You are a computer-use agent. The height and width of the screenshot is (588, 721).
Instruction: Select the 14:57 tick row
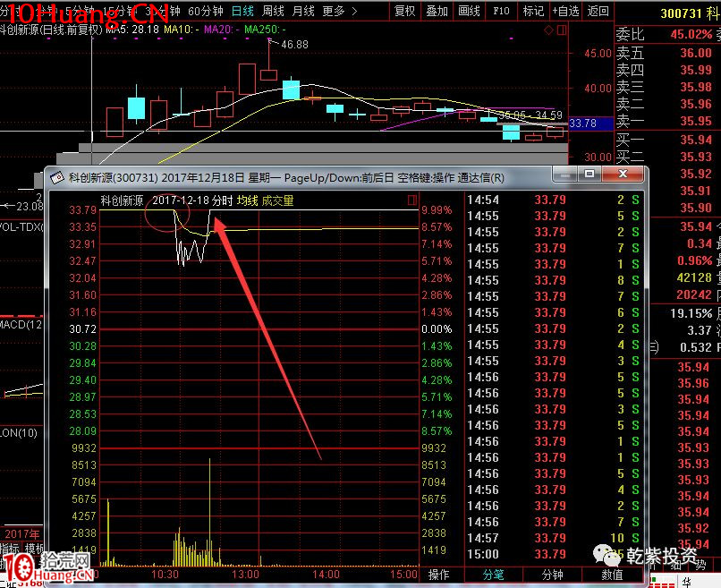click(x=554, y=538)
